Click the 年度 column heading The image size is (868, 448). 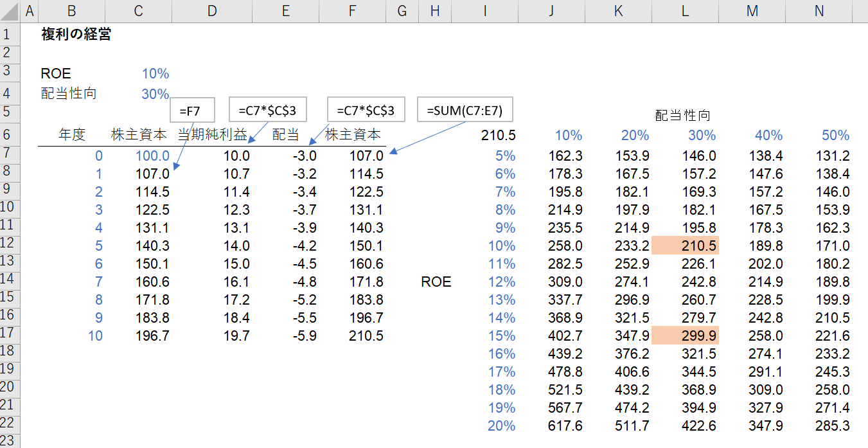pyautogui.click(x=72, y=135)
